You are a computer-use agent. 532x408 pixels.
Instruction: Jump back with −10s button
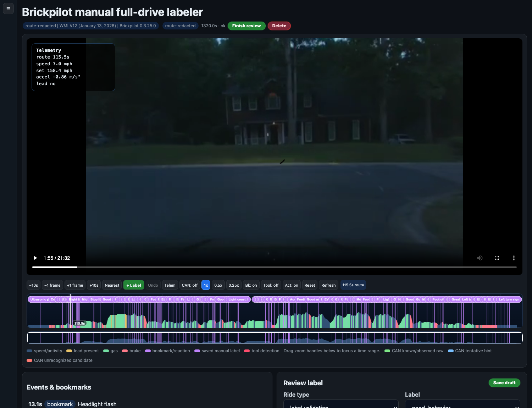33,285
